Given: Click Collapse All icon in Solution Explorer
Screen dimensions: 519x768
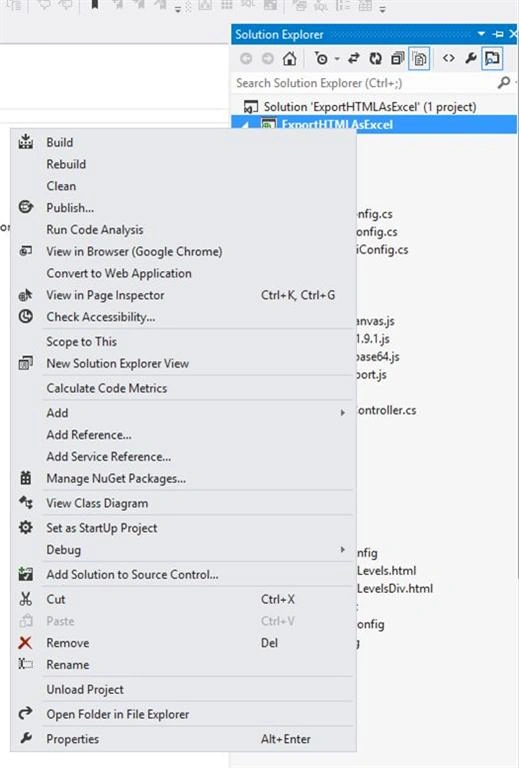Looking at the screenshot, I should [x=397, y=59].
